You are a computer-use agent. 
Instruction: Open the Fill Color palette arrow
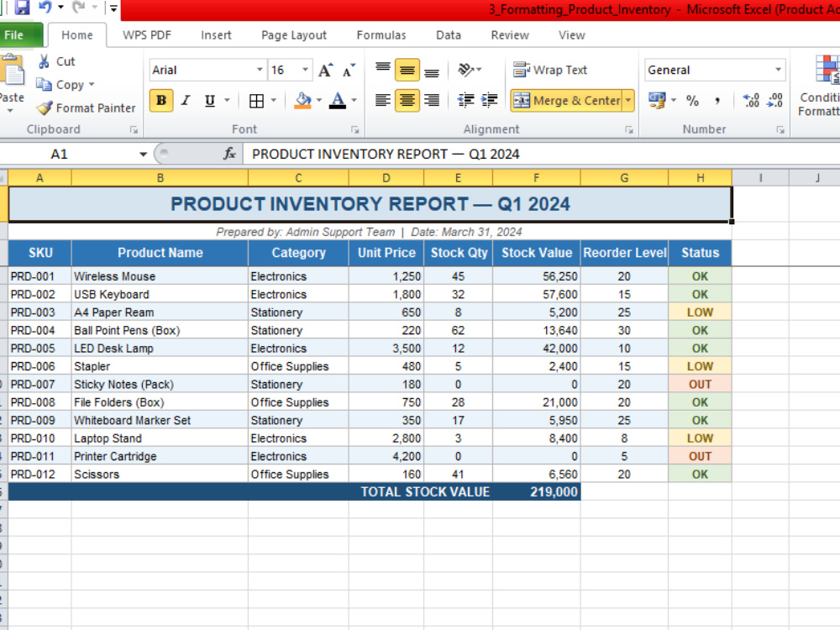(319, 100)
